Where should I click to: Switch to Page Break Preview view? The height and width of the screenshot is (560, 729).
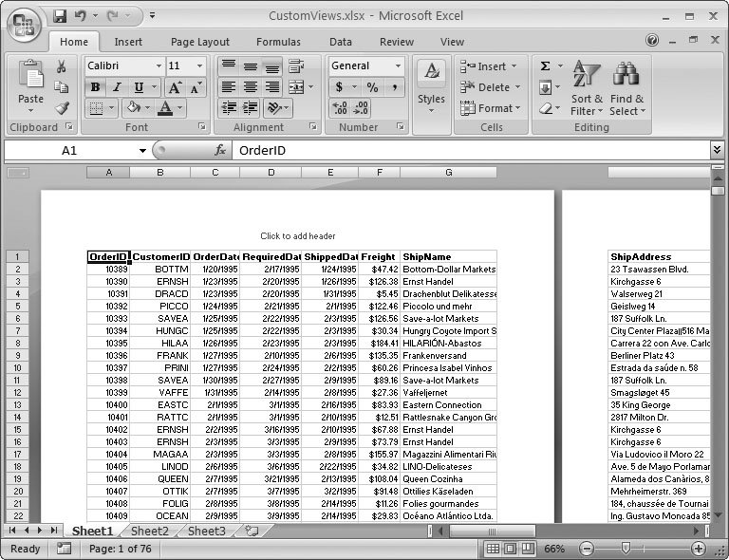click(528, 549)
